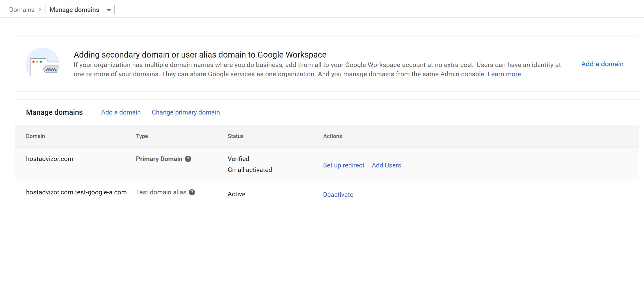Open the Manage domains dropdown arrow
Viewport: 644px width, 285px height.
[109, 10]
